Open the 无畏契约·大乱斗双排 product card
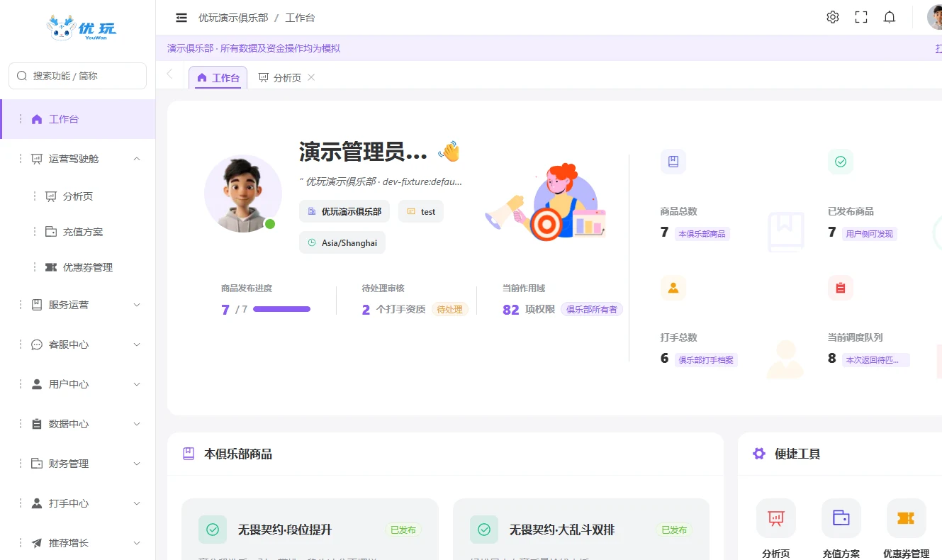The height and width of the screenshot is (560, 942). [x=581, y=529]
